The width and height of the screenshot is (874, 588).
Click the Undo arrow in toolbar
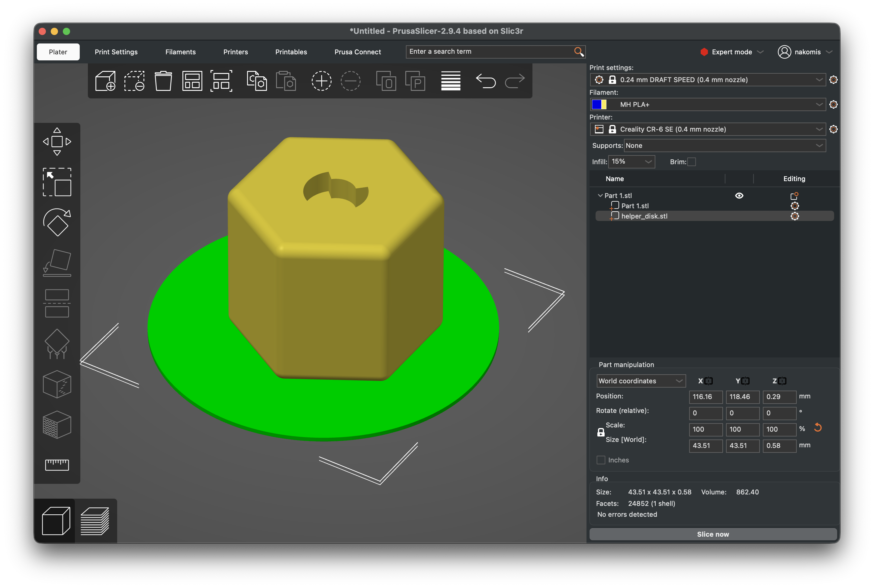(485, 81)
